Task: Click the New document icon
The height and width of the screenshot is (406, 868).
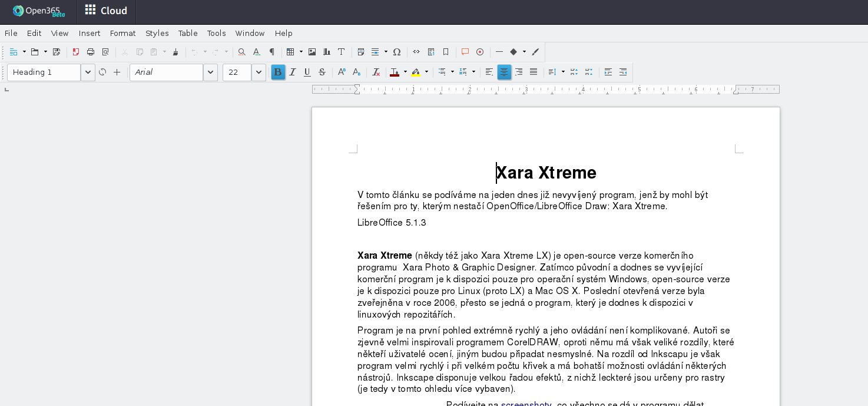Action: [14, 52]
